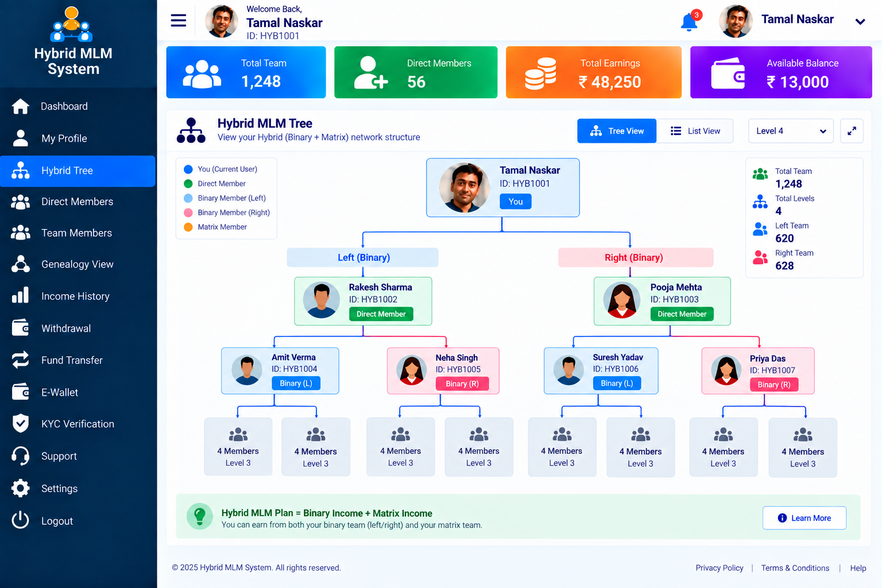Image resolution: width=882 pixels, height=588 pixels.
Task: Click the Income History bar chart icon
Action: (20, 296)
